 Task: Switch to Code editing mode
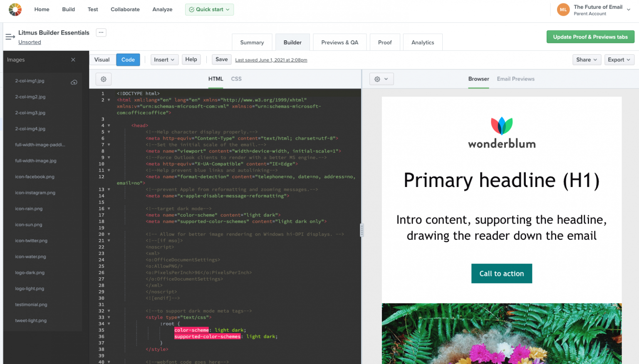(x=128, y=59)
